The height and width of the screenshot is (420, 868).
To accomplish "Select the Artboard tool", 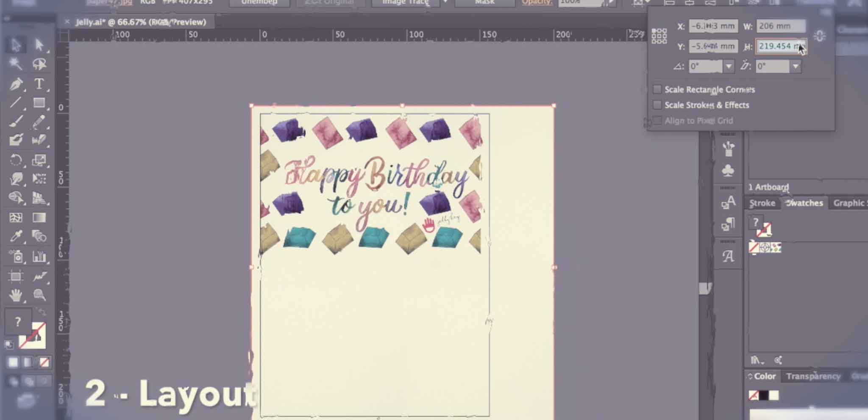I will pos(16,276).
